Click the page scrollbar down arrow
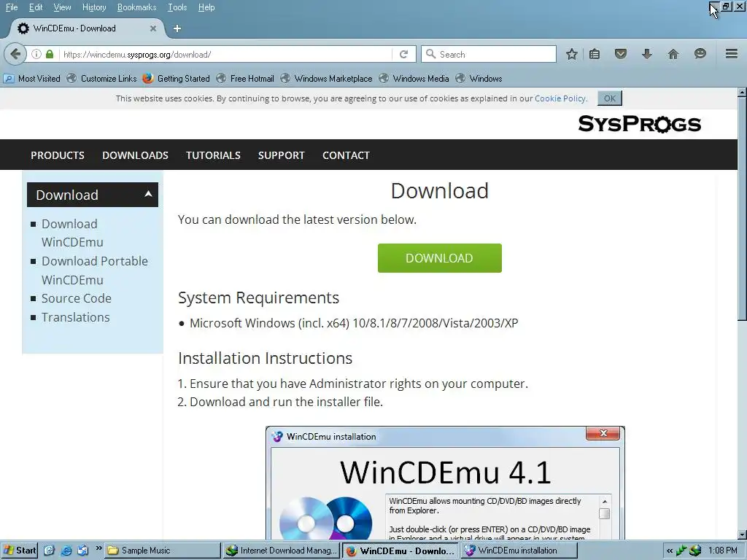Image resolution: width=747 pixels, height=560 pixels. pyautogui.click(x=742, y=535)
